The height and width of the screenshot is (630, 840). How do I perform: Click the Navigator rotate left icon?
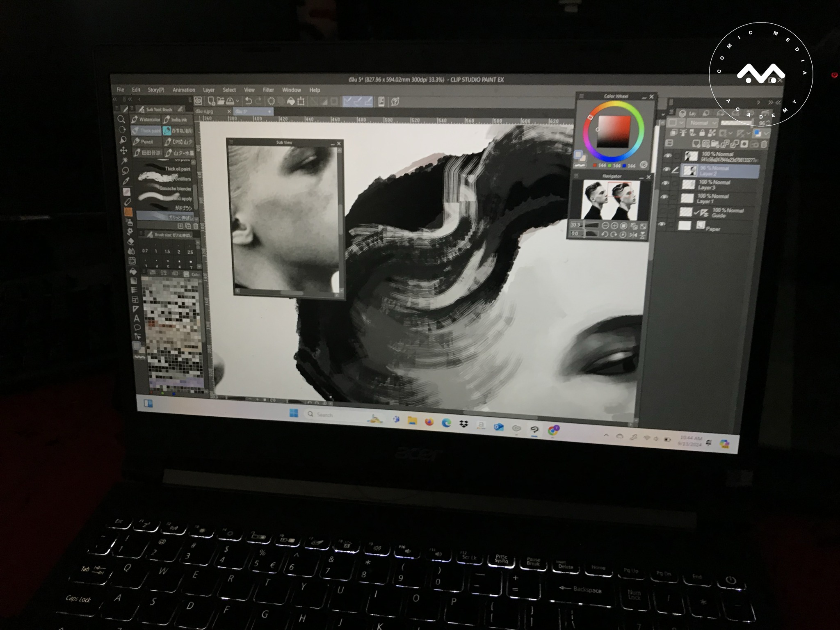605,234
